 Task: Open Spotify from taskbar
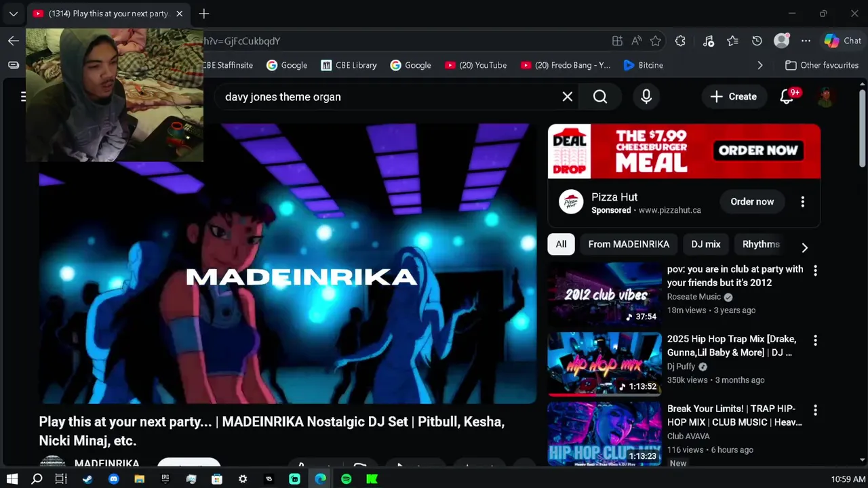point(347,479)
